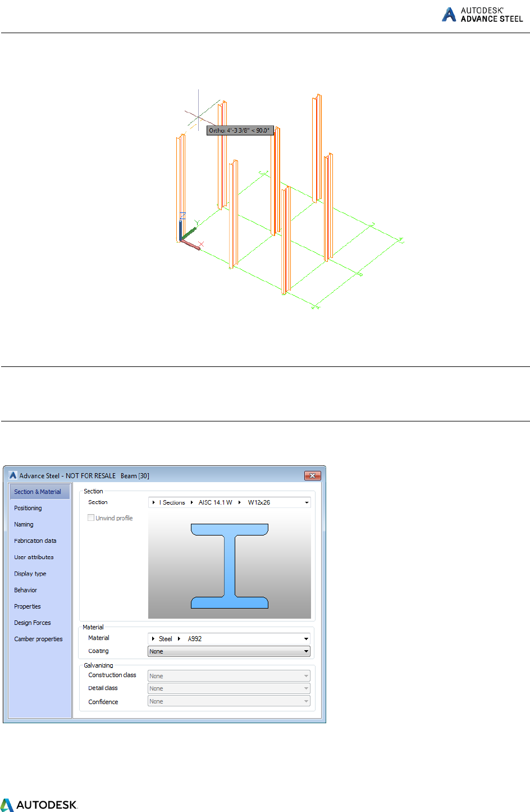
Task: Click the 'Steel' text in Material field
Action: 166,639
